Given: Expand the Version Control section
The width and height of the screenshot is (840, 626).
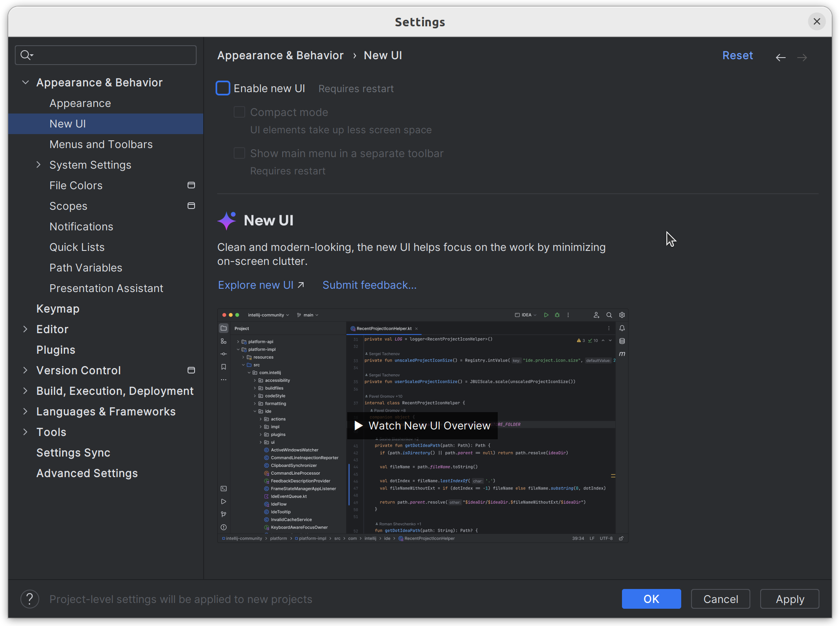Looking at the screenshot, I should click(26, 370).
